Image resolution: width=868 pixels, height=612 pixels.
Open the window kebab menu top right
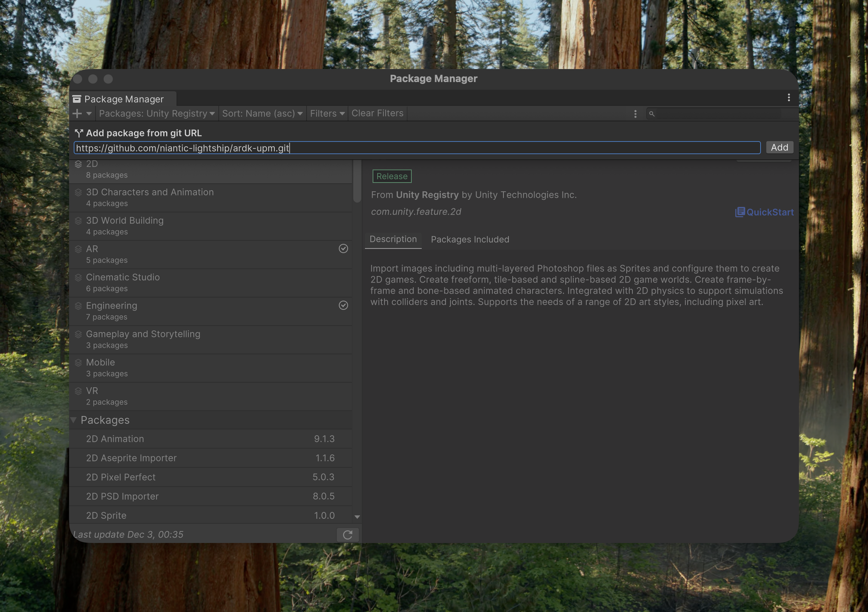pos(789,98)
